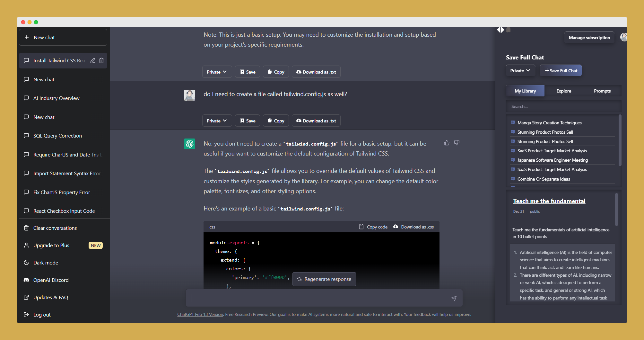Click the Dark mode moon icon
The width and height of the screenshot is (644, 340).
click(26, 263)
